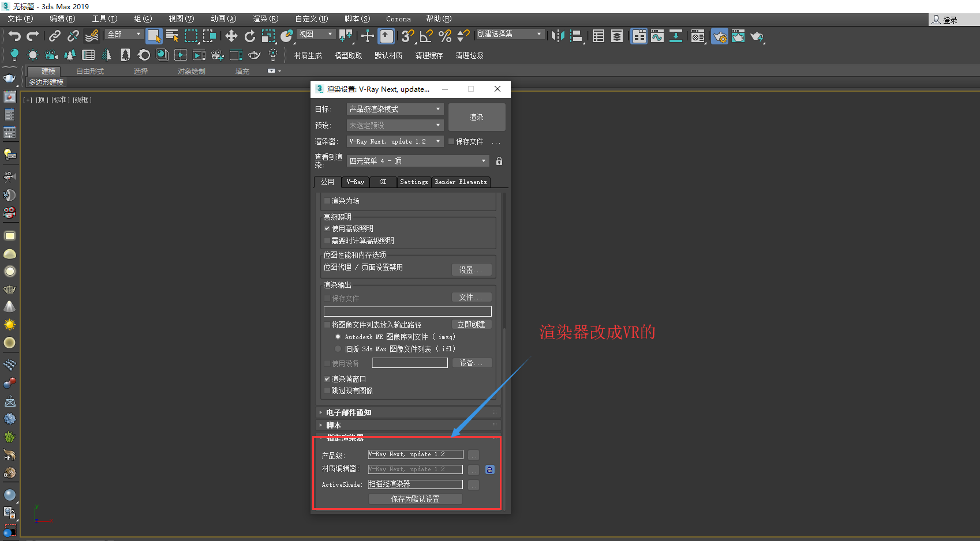Click the render output file path field
This screenshot has height=541, width=980.
[407, 311]
